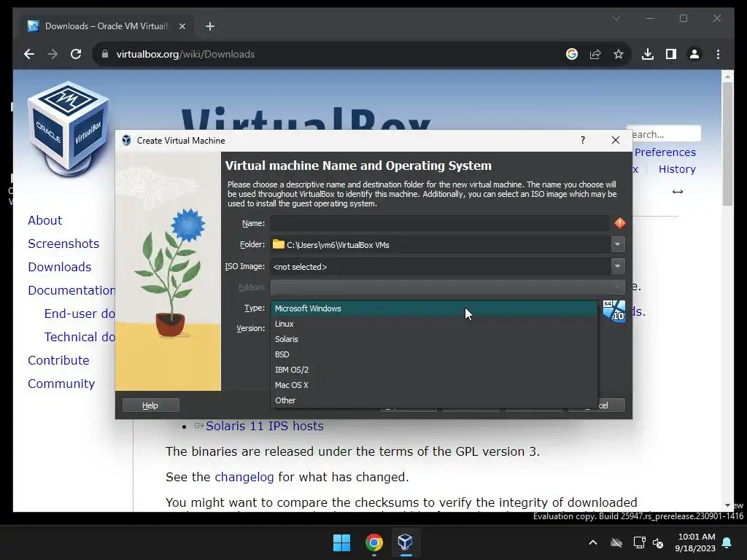Go back in Chrome browser
Viewport: 747px width, 560px height.
point(29,54)
